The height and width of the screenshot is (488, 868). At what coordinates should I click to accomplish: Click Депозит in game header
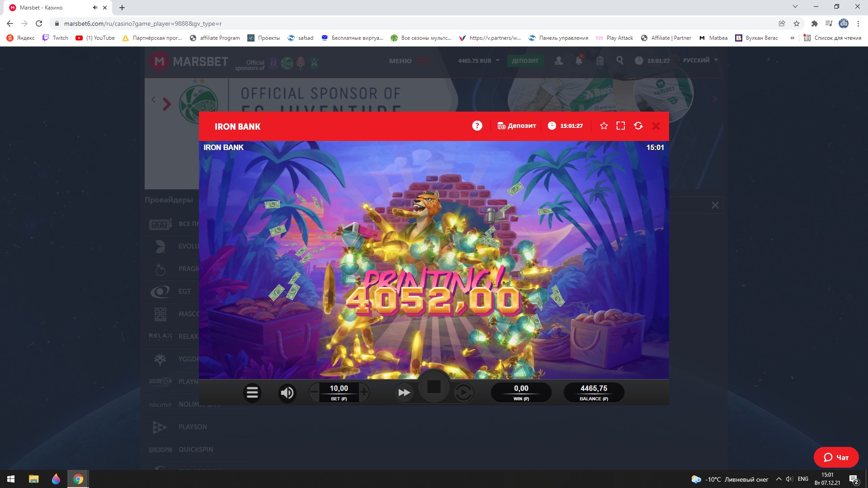517,126
